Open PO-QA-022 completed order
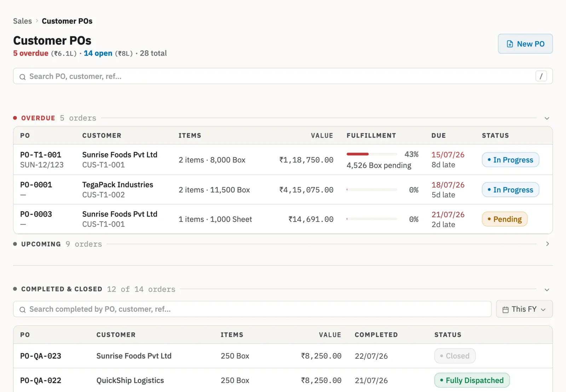Image resolution: width=566 pixels, height=392 pixels. (283, 380)
